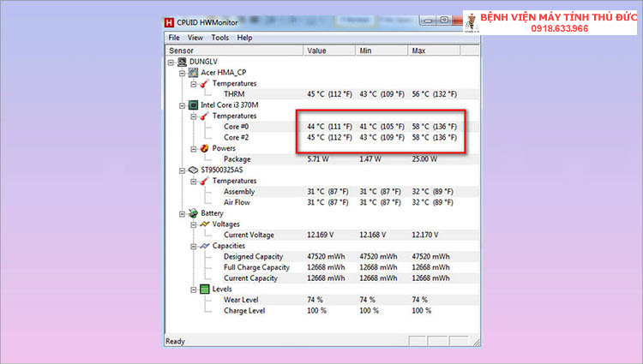Collapse the ST9500325AS node
Screen dimensions: 643x364
(x=182, y=170)
